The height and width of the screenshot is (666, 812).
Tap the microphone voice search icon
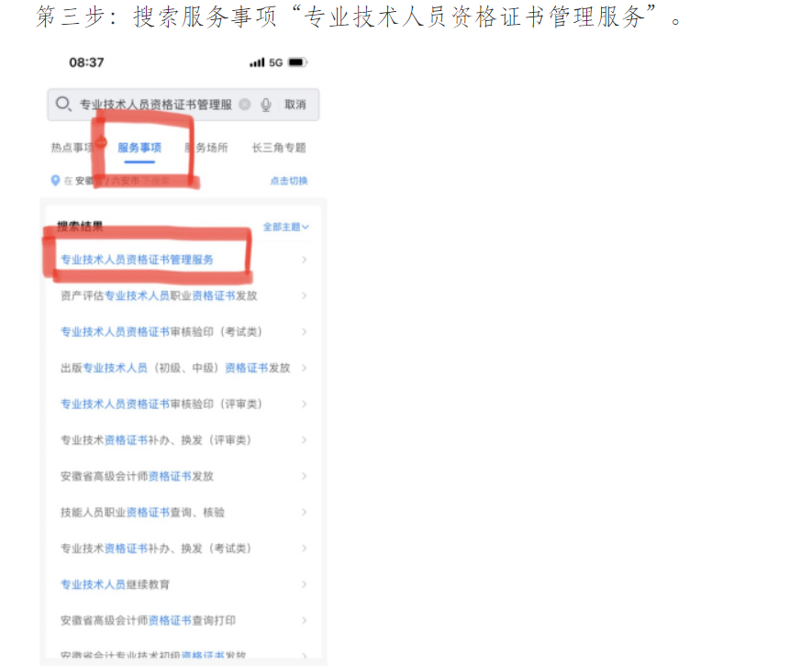(266, 105)
